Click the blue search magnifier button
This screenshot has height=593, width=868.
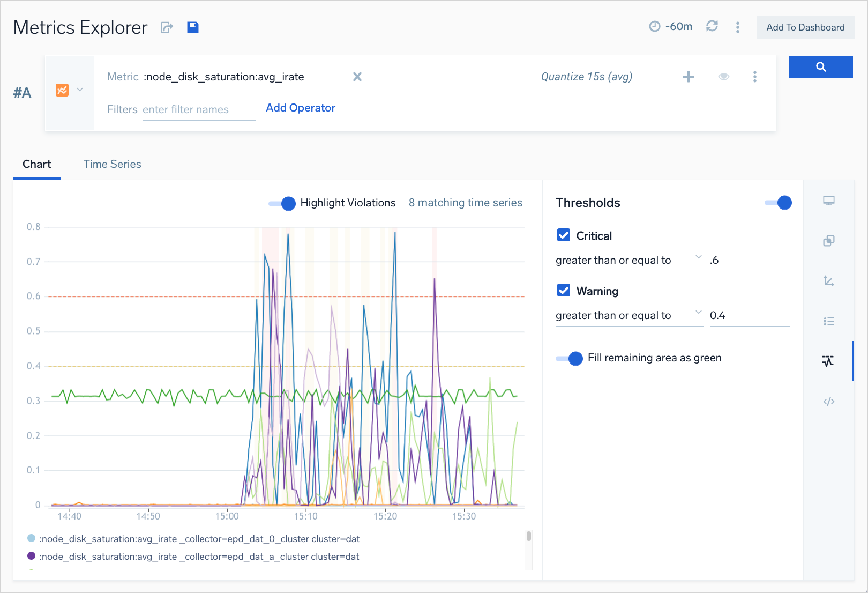820,67
